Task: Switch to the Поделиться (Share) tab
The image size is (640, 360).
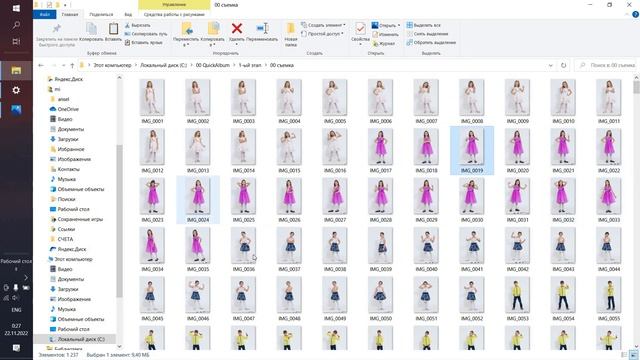Action: pos(101,14)
